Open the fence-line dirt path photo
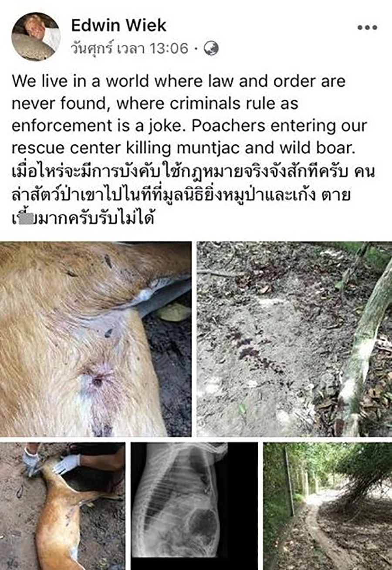Viewport: 392px width, 570px height. pos(328,506)
